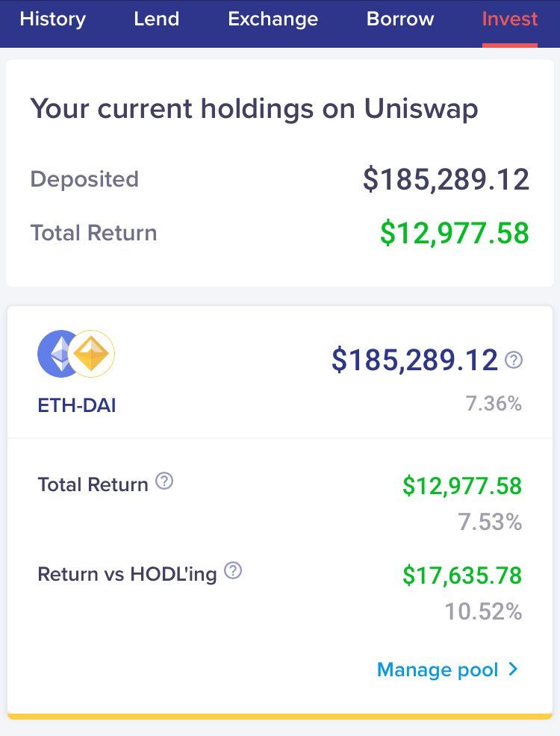Open the History tab
This screenshot has width=560, height=736.
click(x=52, y=19)
